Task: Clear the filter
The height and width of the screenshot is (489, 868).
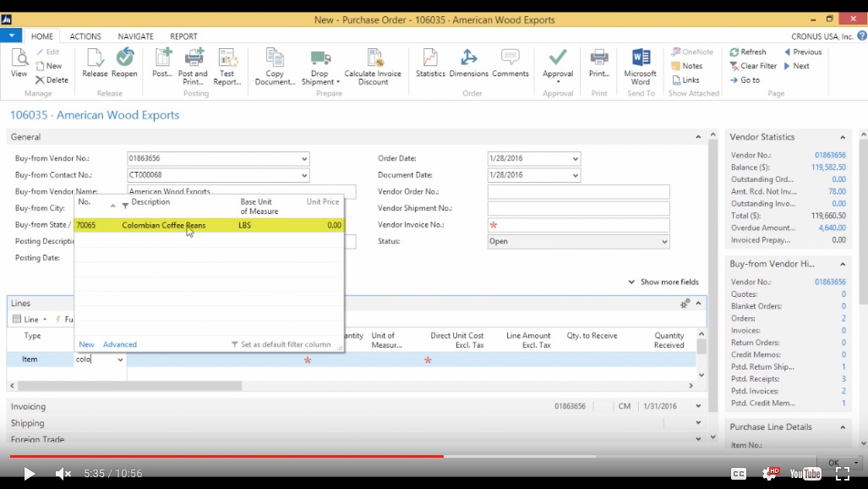Action: coord(753,65)
